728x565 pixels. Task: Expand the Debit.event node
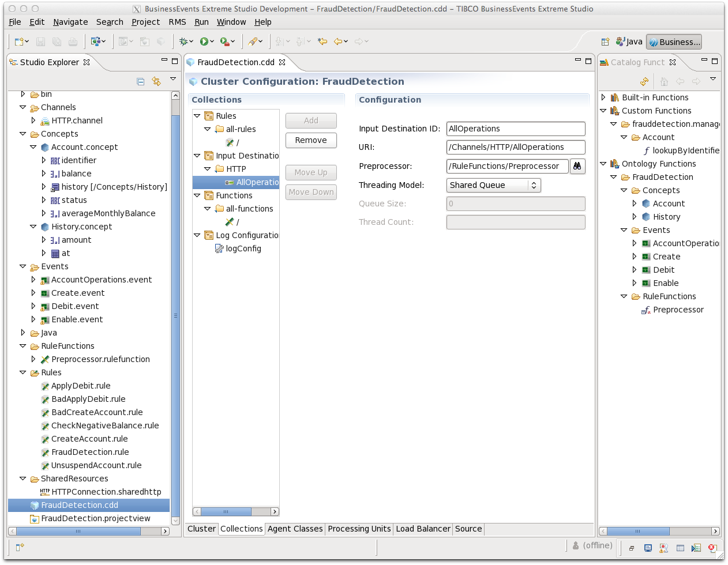(33, 306)
